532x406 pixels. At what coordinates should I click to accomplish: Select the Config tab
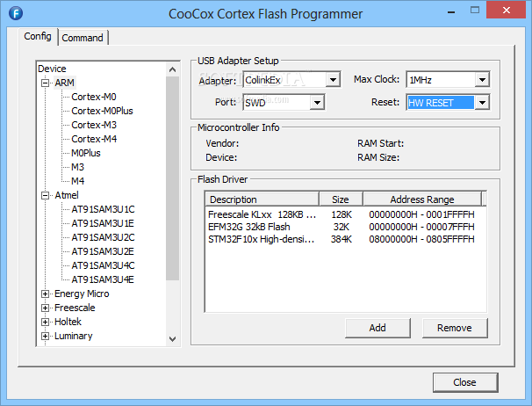coord(38,36)
